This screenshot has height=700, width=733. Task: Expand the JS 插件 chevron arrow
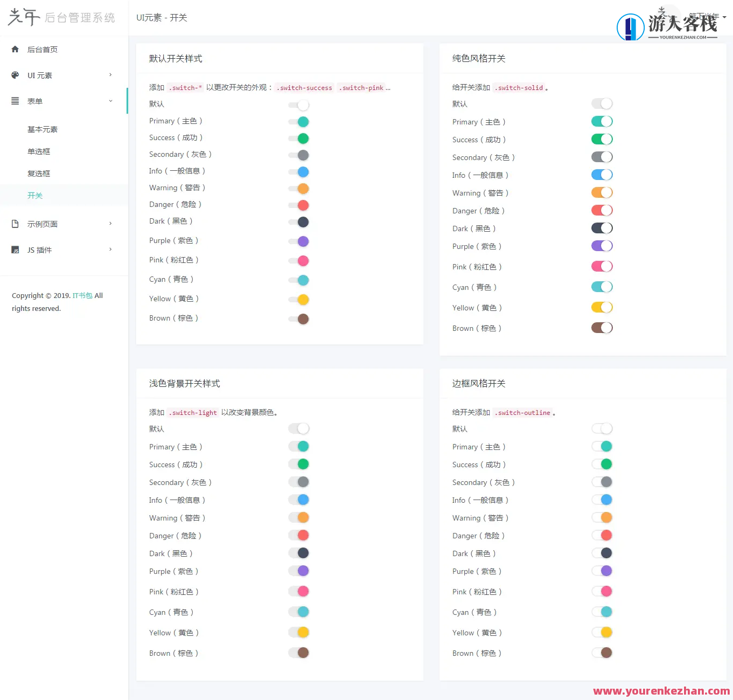point(110,249)
